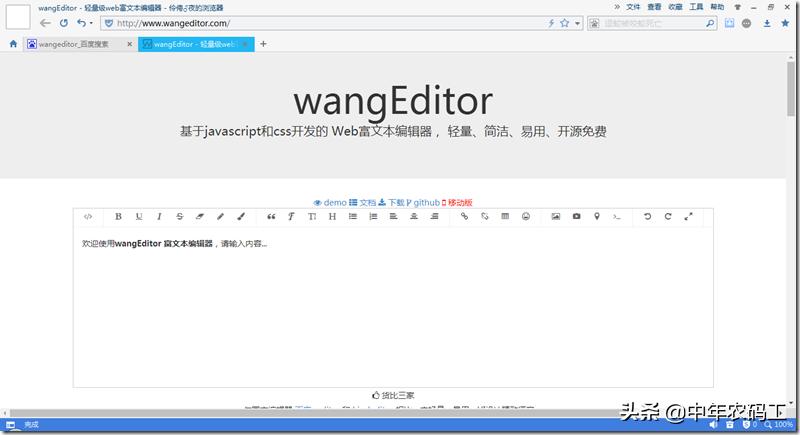Open the font size icon
800x435 pixels.
click(x=312, y=217)
